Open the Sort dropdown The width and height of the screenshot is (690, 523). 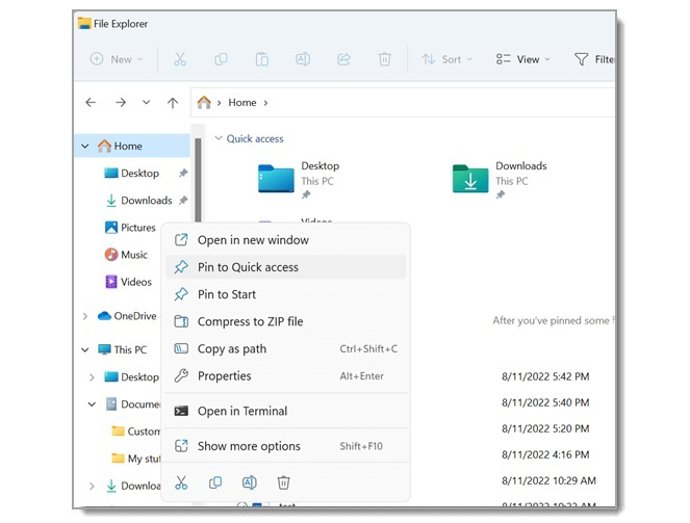tap(447, 59)
